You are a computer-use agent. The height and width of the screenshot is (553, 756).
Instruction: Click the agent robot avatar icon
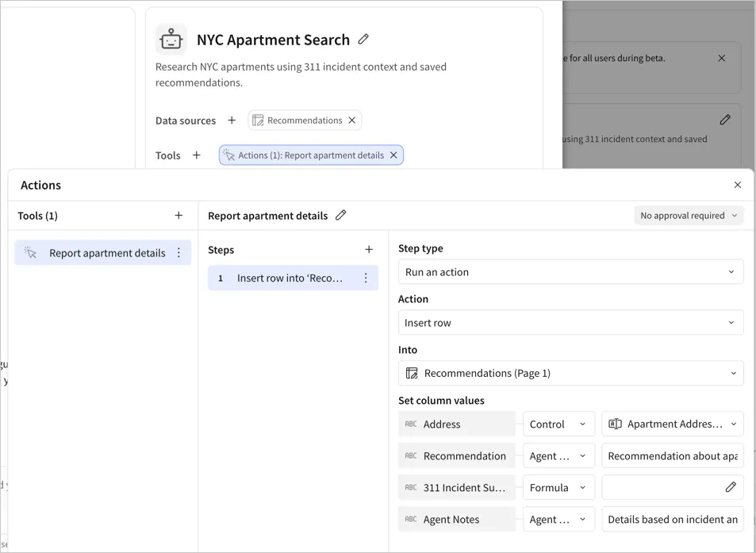pyautogui.click(x=171, y=40)
